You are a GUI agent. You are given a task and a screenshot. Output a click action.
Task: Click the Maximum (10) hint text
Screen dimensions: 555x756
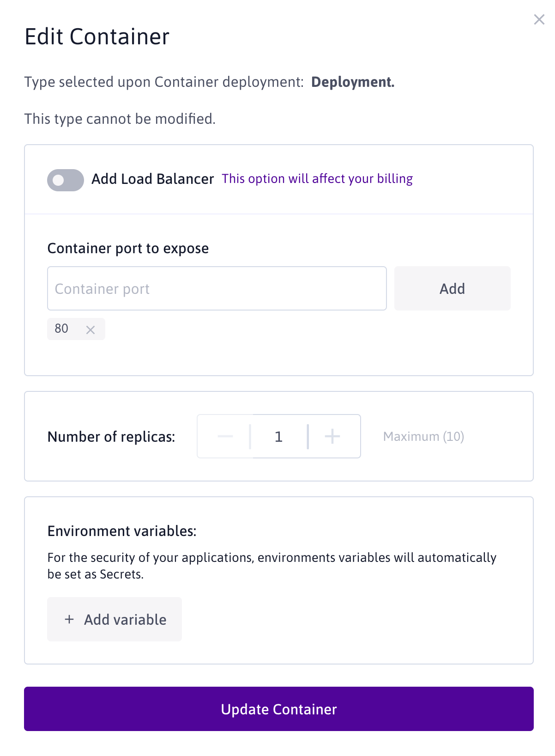423,436
